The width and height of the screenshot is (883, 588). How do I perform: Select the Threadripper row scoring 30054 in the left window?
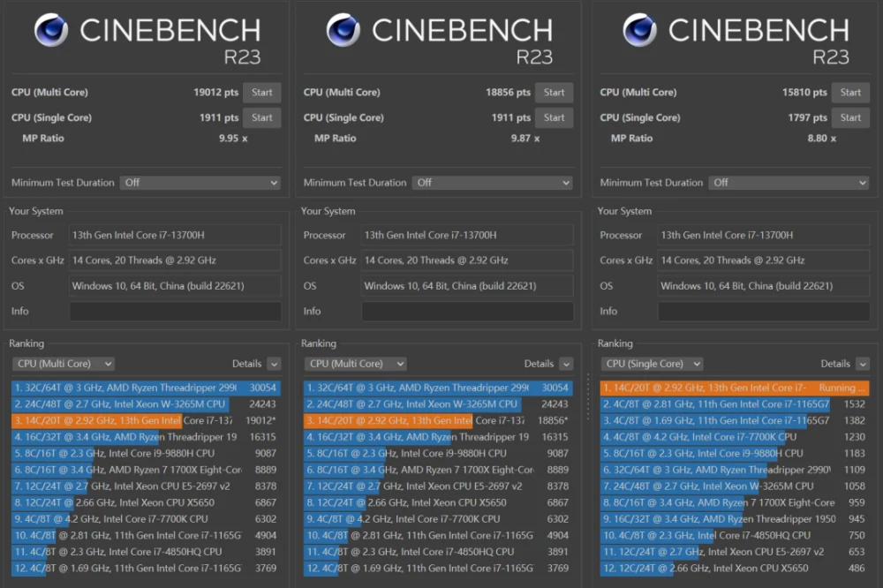pos(146,388)
